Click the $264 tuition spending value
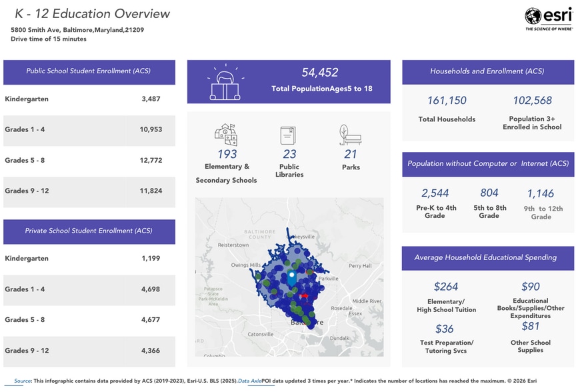576x392 pixels. point(446,287)
